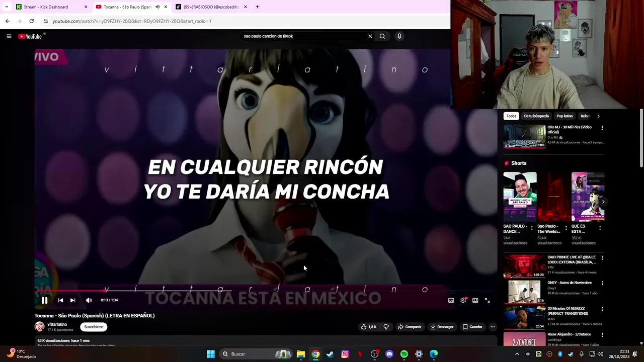
Task: Open the Chrome tab search dropdown
Action: (7, 7)
